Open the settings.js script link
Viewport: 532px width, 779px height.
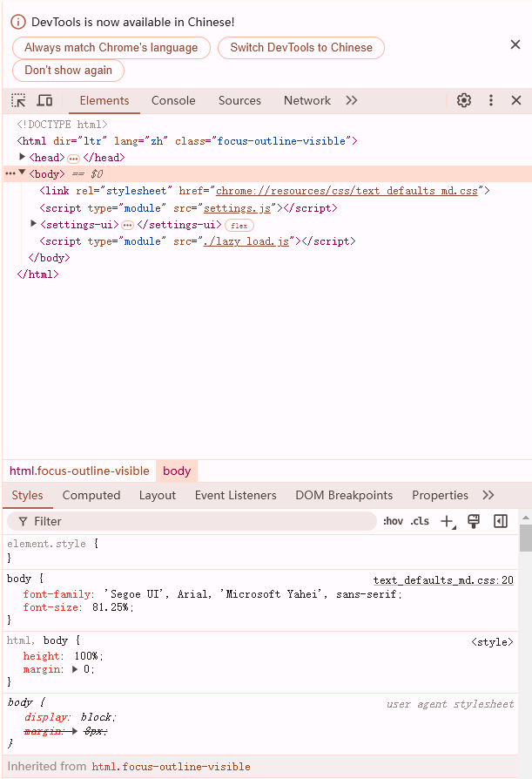coord(237,207)
